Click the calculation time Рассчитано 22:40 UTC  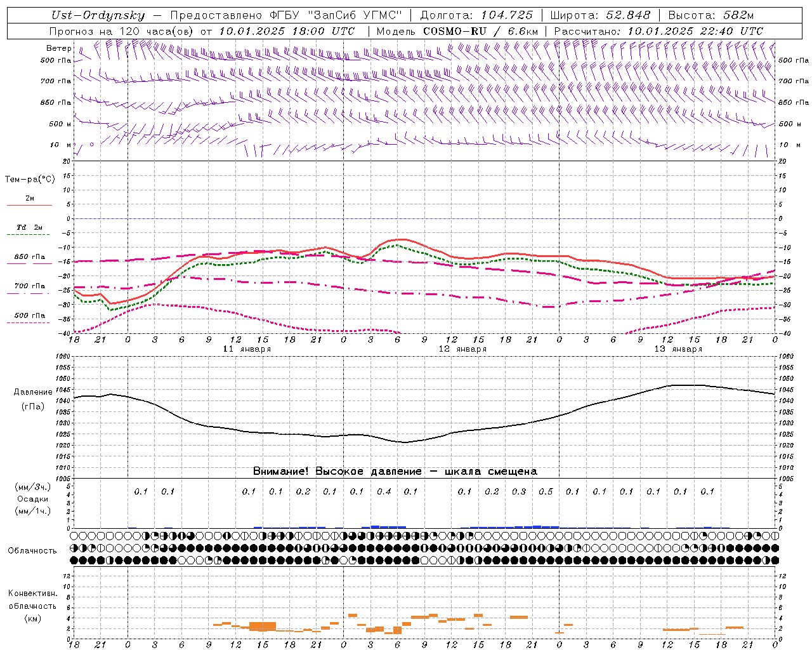click(x=658, y=30)
